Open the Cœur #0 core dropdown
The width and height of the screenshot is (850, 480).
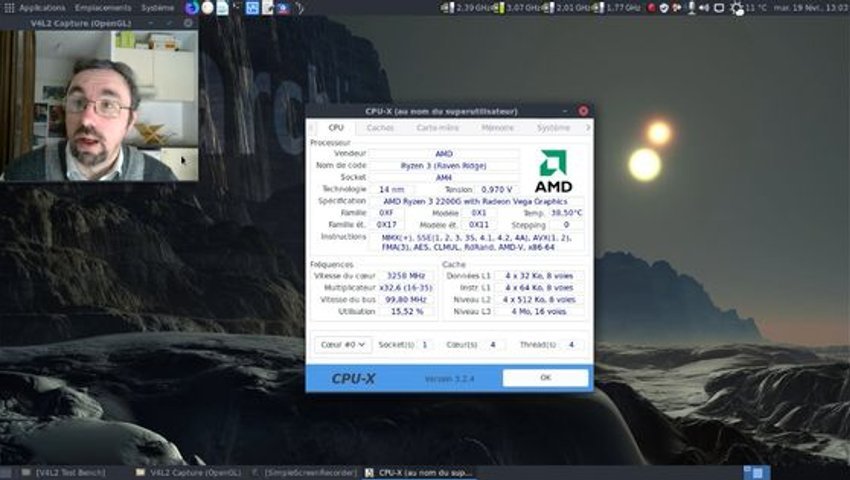343,345
